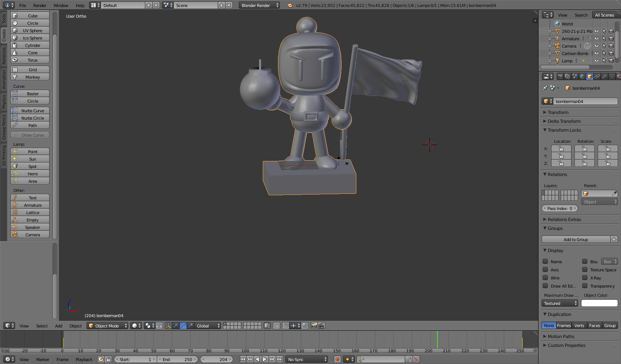Open the Render menu

click(40, 5)
